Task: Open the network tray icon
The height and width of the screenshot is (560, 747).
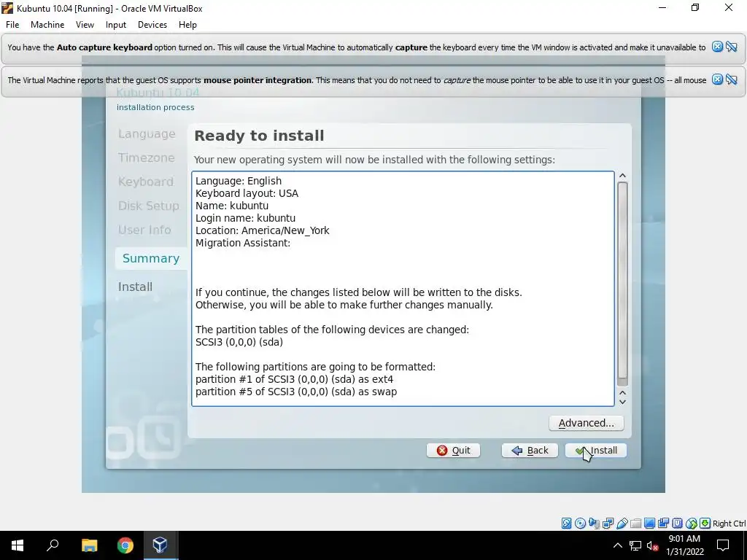Action: click(x=635, y=545)
